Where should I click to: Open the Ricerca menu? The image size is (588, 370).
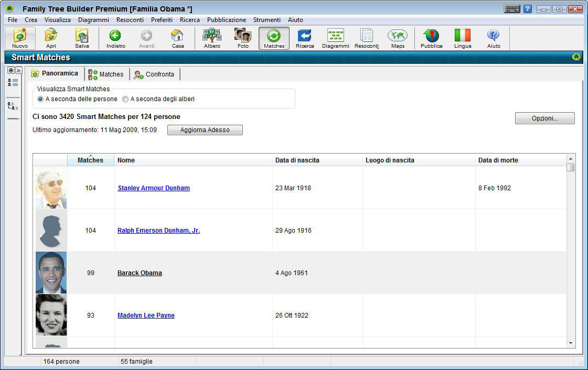pyautogui.click(x=190, y=20)
